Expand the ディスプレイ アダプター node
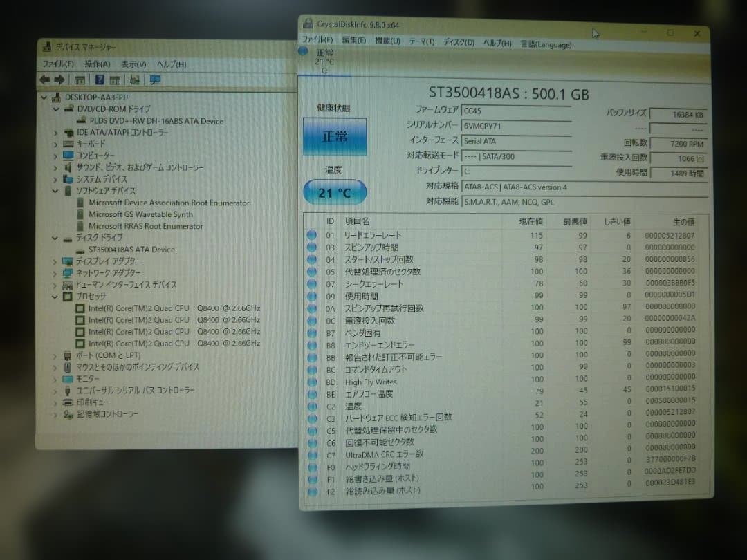The width and height of the screenshot is (747, 560). click(55, 261)
